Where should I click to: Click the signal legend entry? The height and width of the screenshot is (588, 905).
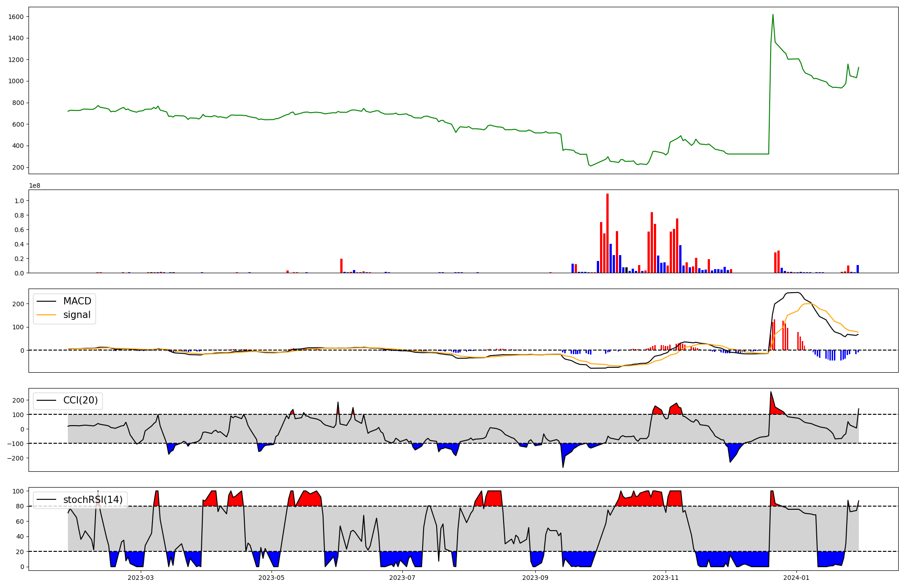pyautogui.click(x=64, y=315)
